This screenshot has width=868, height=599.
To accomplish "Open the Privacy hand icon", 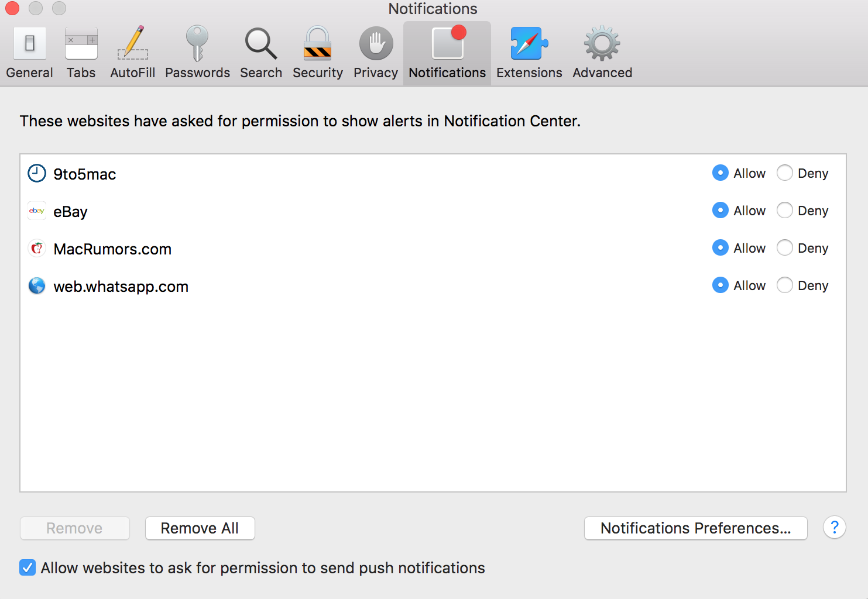I will tap(376, 43).
